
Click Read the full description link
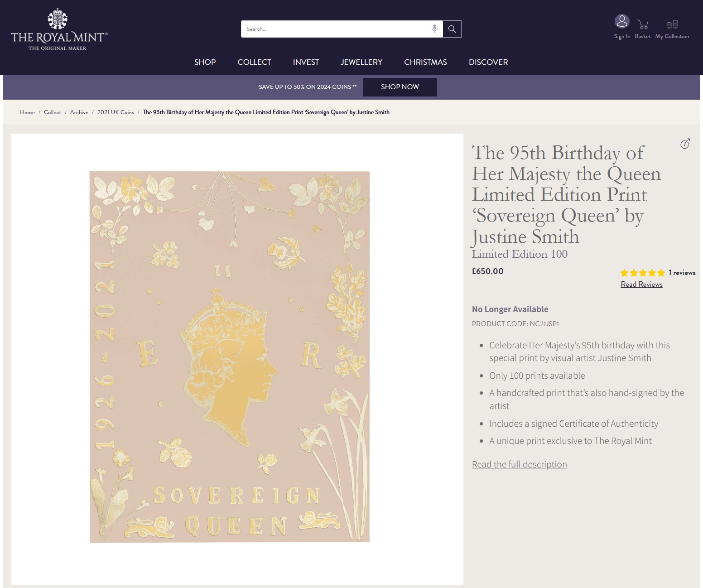click(519, 464)
